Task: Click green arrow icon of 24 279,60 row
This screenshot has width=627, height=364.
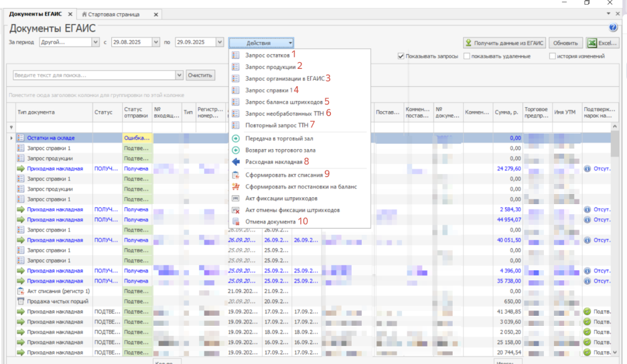Action: point(20,169)
